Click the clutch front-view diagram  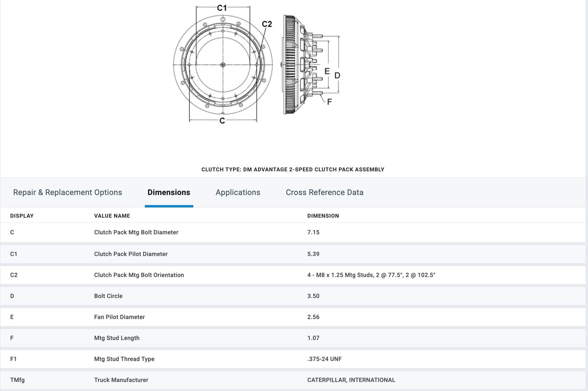click(x=223, y=65)
